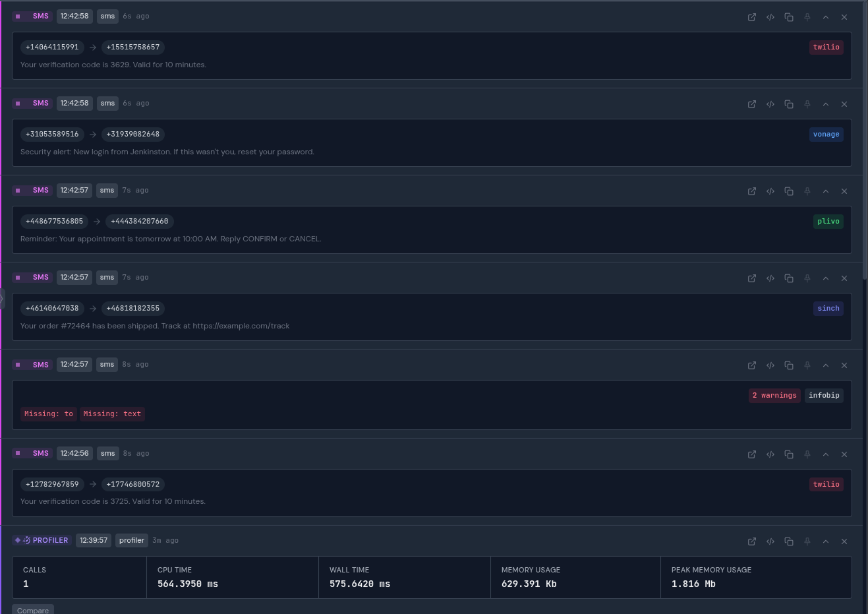Expand the left sidebar panel
The width and height of the screenshot is (868, 614).
pos(3,298)
